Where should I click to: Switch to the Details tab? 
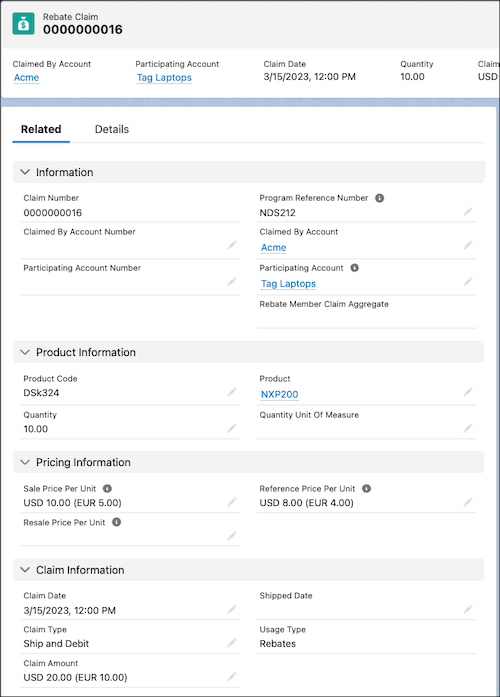[x=112, y=129]
